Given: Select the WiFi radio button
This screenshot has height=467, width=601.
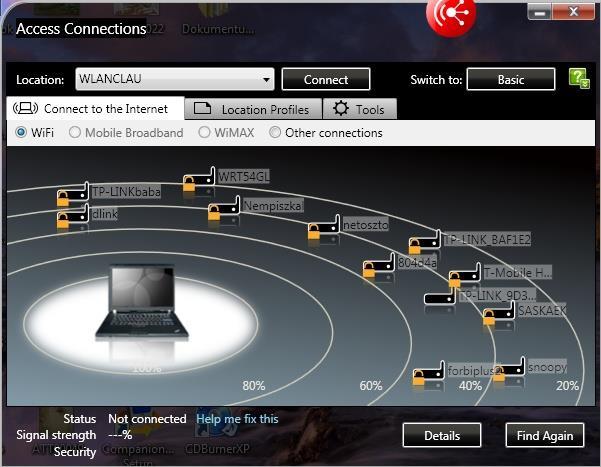Looking at the screenshot, I should pos(21,132).
